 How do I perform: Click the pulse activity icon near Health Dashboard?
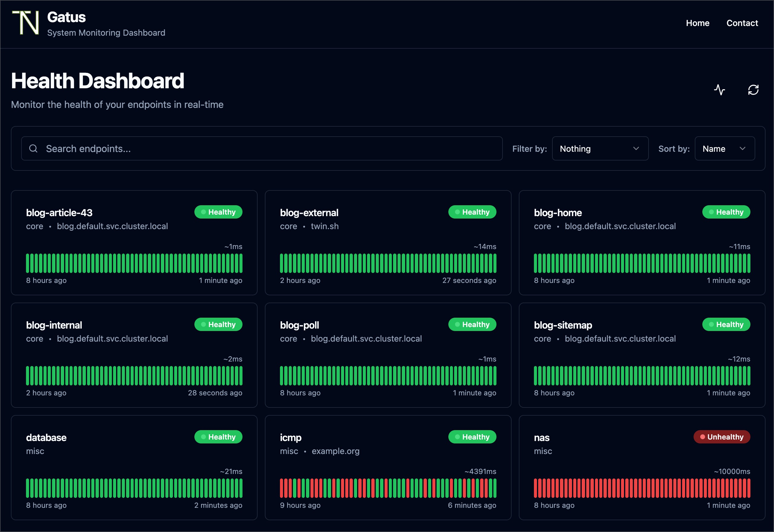click(x=720, y=89)
